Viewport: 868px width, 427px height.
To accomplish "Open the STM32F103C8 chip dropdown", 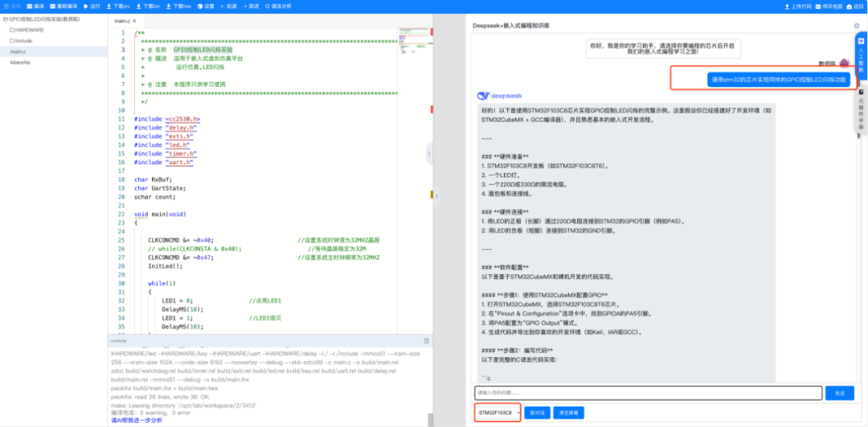I will [x=498, y=413].
